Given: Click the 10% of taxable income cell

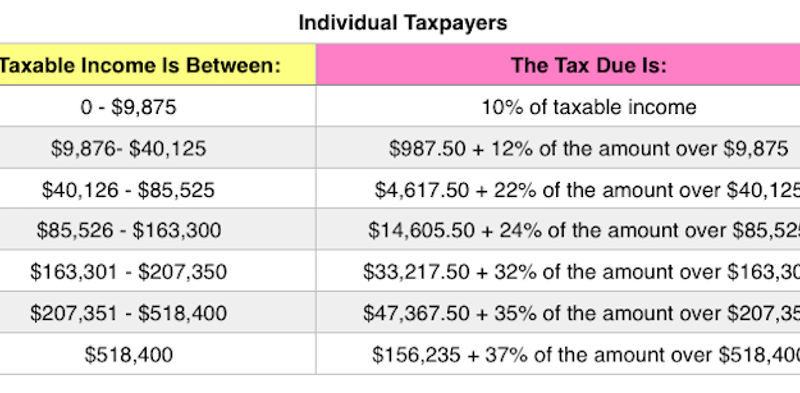Looking at the screenshot, I should [x=558, y=106].
